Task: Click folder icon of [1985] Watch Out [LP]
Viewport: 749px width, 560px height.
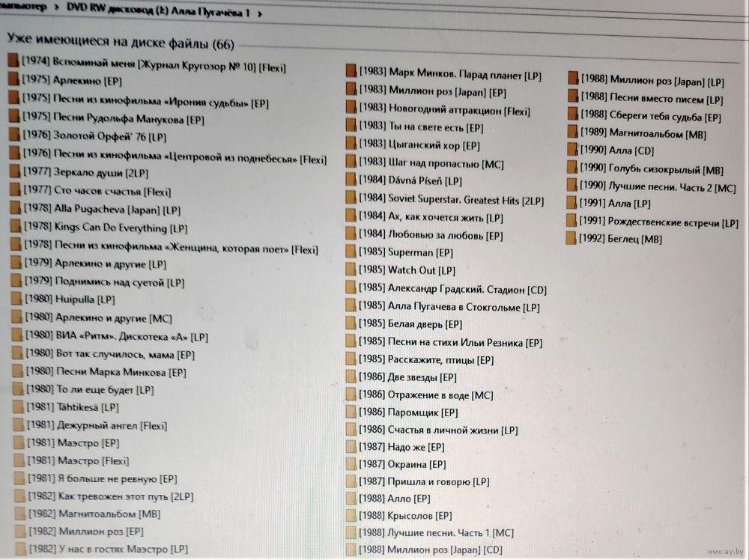Action: [x=351, y=270]
